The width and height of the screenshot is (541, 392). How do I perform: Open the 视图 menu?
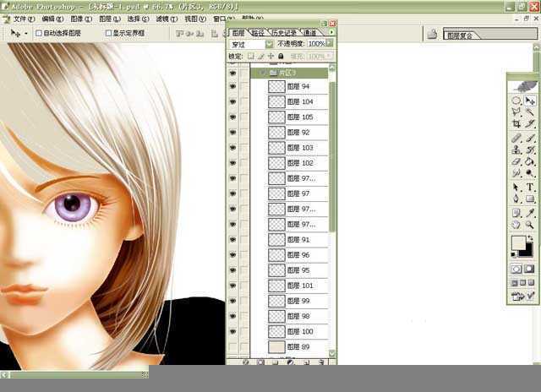(x=195, y=19)
